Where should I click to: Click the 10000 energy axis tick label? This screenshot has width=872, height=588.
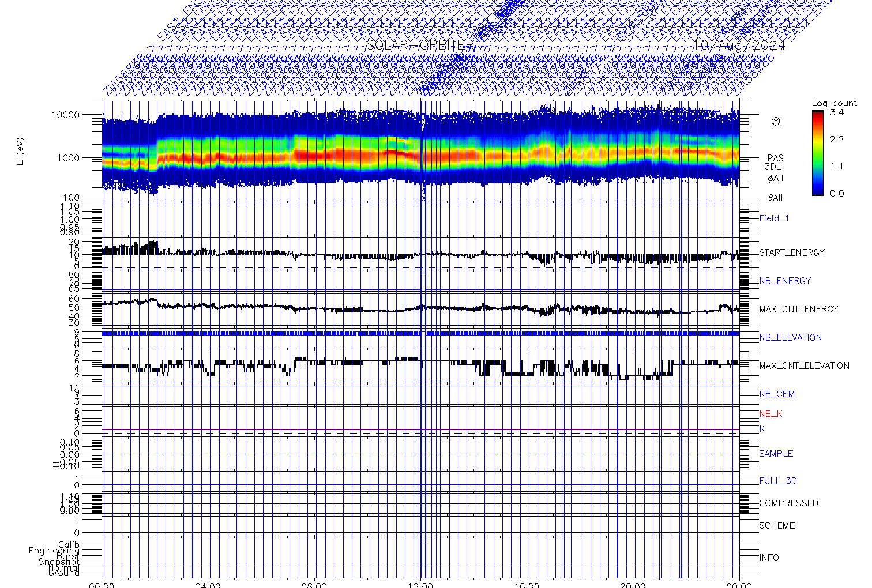[x=65, y=115]
